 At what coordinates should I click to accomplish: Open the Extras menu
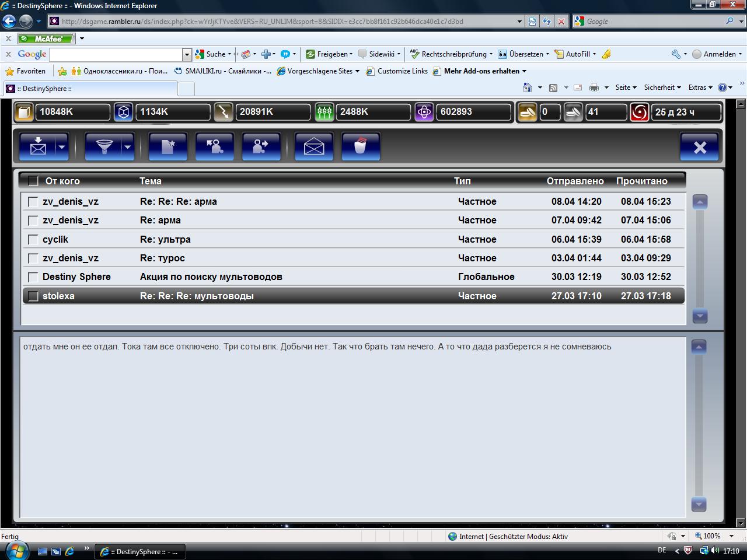pyautogui.click(x=700, y=87)
